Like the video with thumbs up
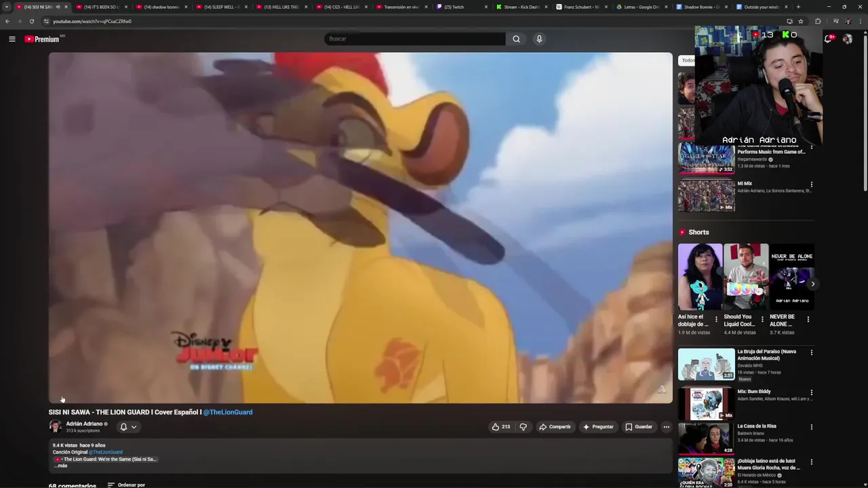Image resolution: width=868 pixels, height=488 pixels. tap(501, 427)
